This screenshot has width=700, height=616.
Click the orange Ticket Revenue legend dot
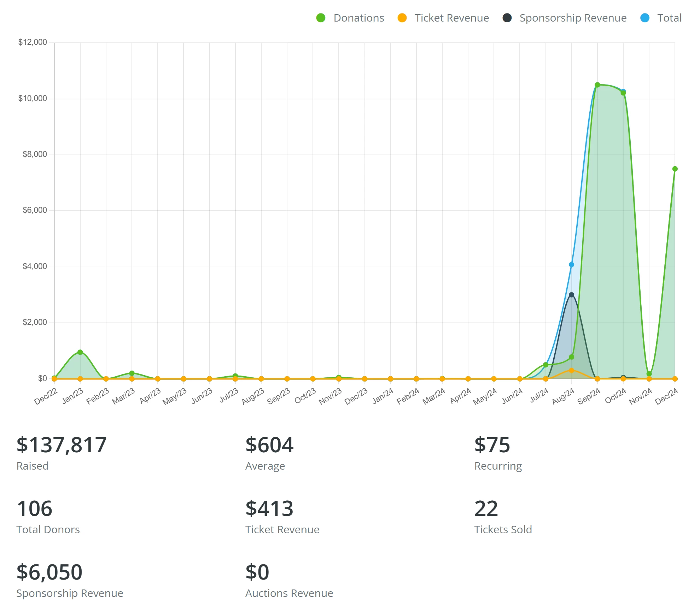click(x=402, y=18)
